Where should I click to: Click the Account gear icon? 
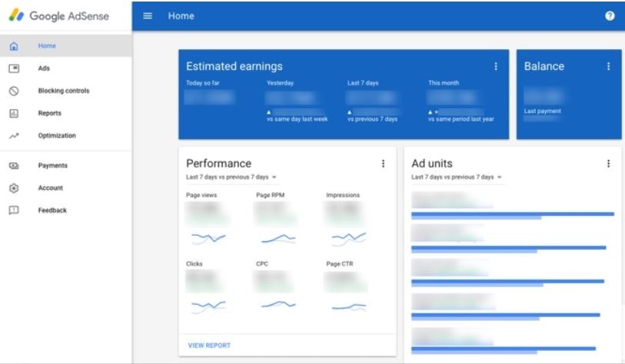coord(14,188)
